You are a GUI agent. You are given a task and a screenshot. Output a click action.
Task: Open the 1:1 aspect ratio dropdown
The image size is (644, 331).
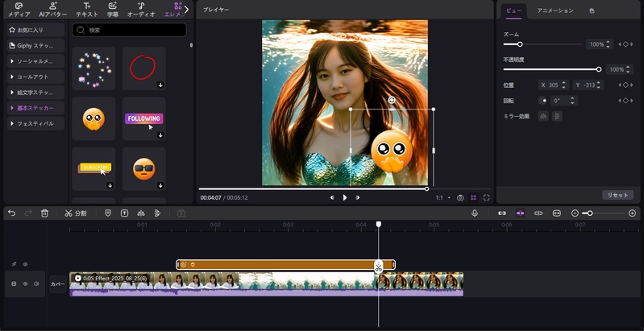tap(442, 197)
